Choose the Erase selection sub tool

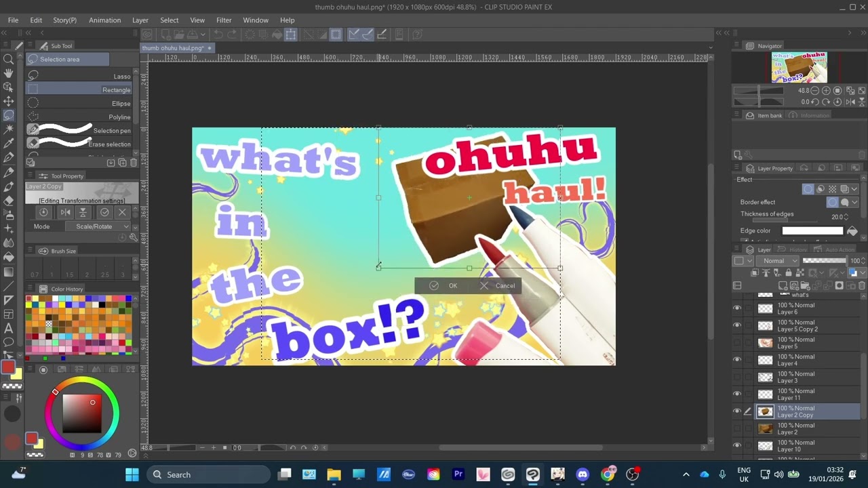point(79,144)
